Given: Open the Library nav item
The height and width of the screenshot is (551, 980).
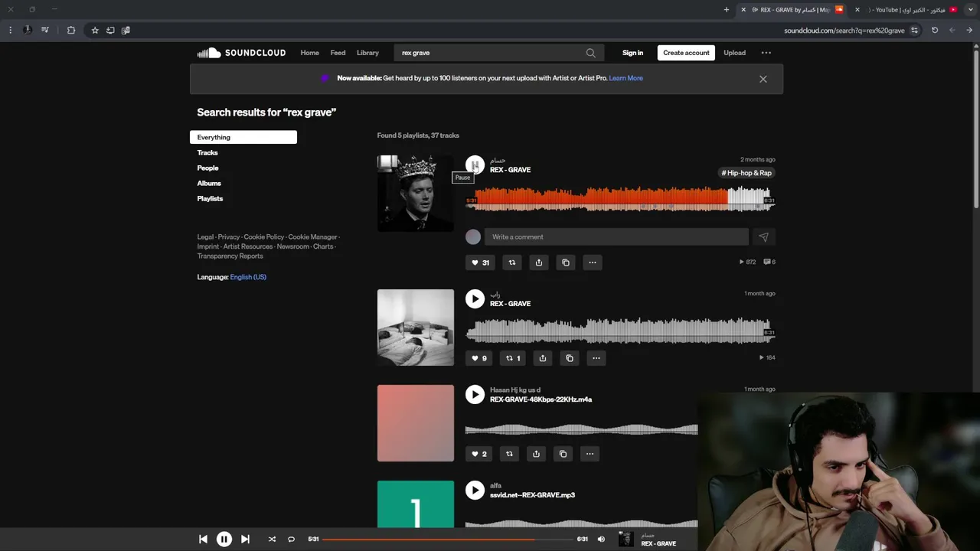Looking at the screenshot, I should tap(367, 53).
